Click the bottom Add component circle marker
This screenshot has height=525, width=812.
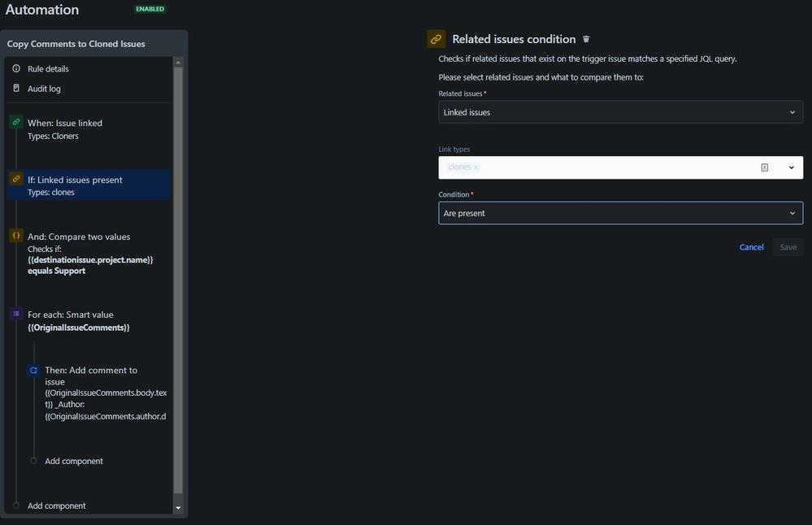16,505
